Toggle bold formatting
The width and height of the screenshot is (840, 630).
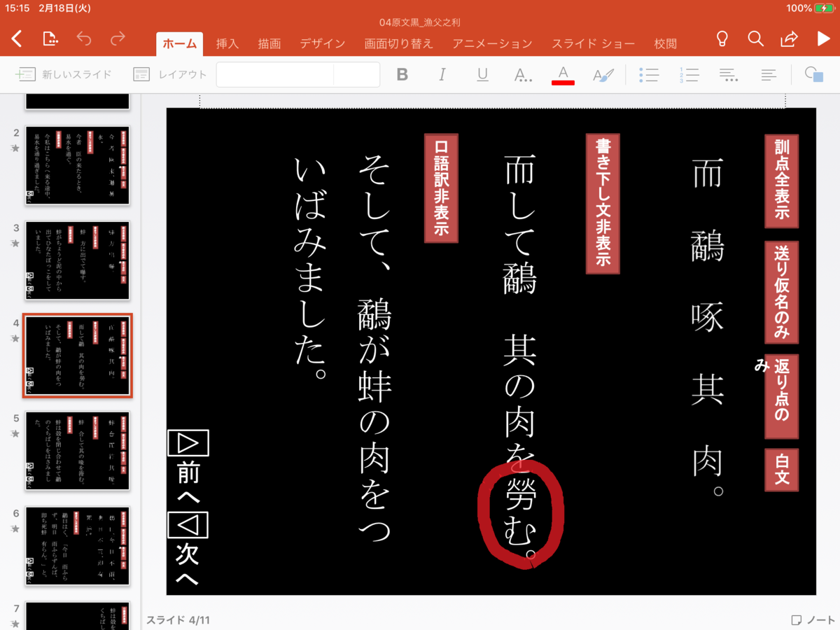point(402,74)
